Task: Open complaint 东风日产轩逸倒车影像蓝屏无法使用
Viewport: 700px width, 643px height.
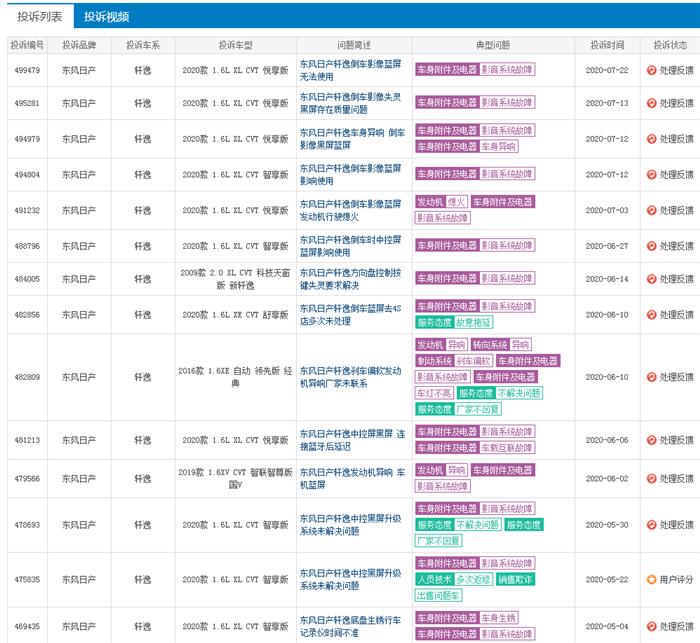Action: pos(350,70)
